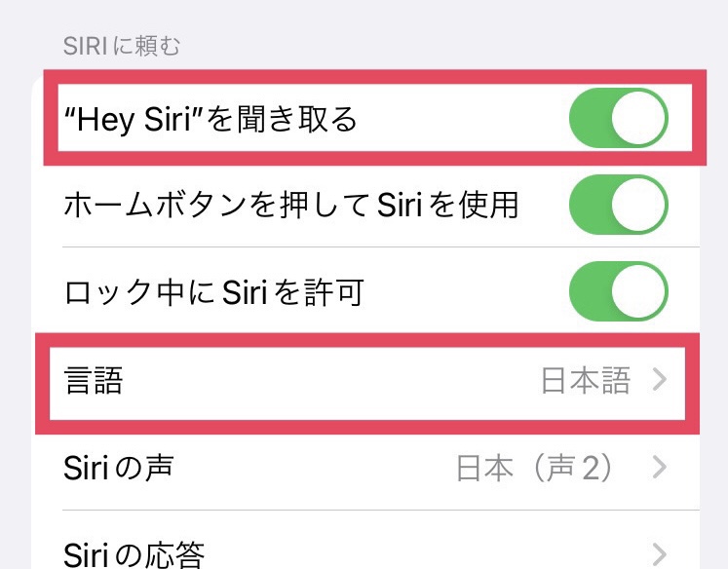The height and width of the screenshot is (569, 728).
Task: Click the SIRIに頼む section header
Action: [122, 47]
